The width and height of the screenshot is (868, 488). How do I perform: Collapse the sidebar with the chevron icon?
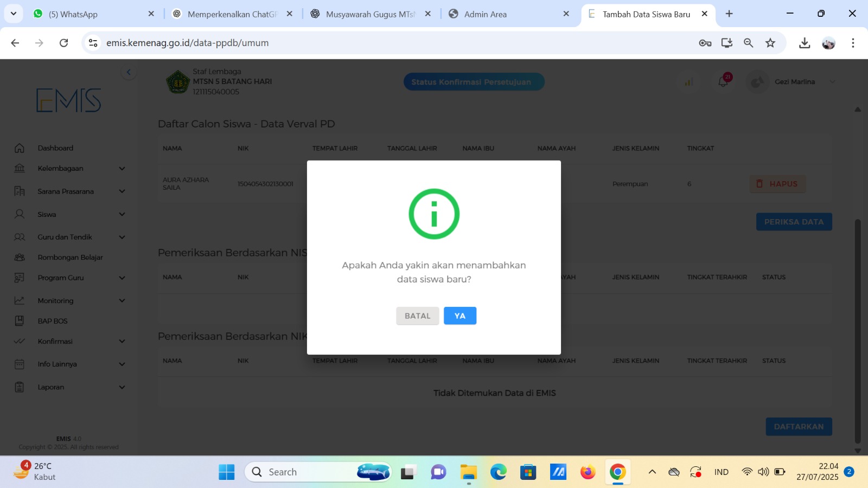tap(129, 72)
